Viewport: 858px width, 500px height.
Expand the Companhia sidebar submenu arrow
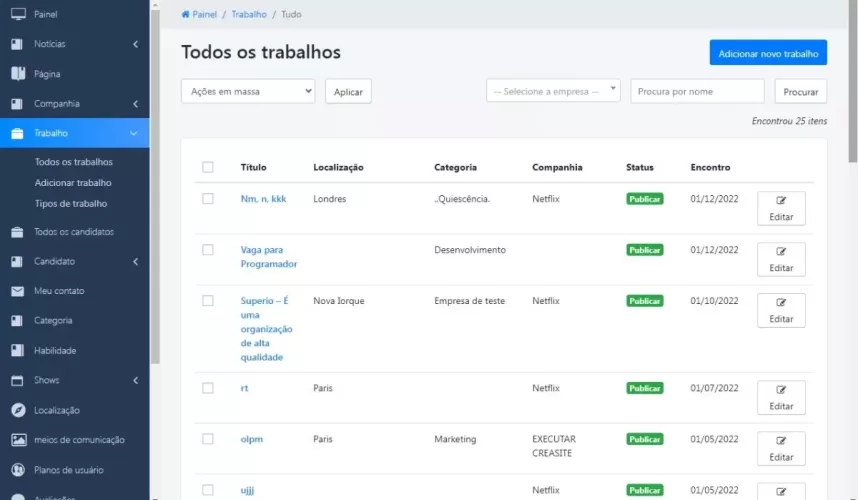pyautogui.click(x=135, y=104)
